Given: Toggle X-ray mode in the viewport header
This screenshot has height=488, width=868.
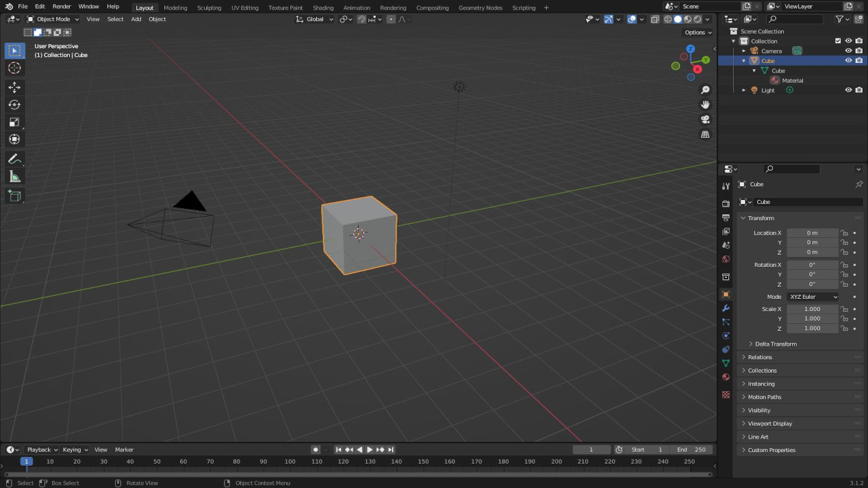Looking at the screenshot, I should click(x=654, y=19).
